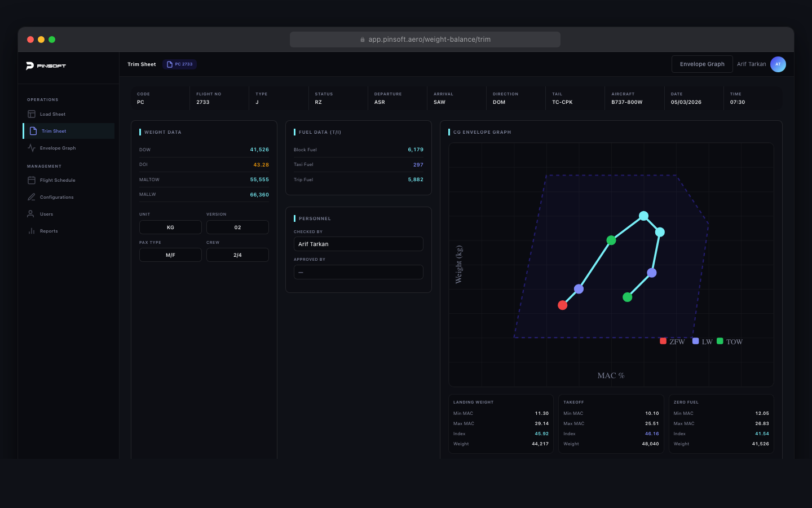Toggle the ZFW series in the chart legend
This screenshot has width=812, height=508.
663,341
